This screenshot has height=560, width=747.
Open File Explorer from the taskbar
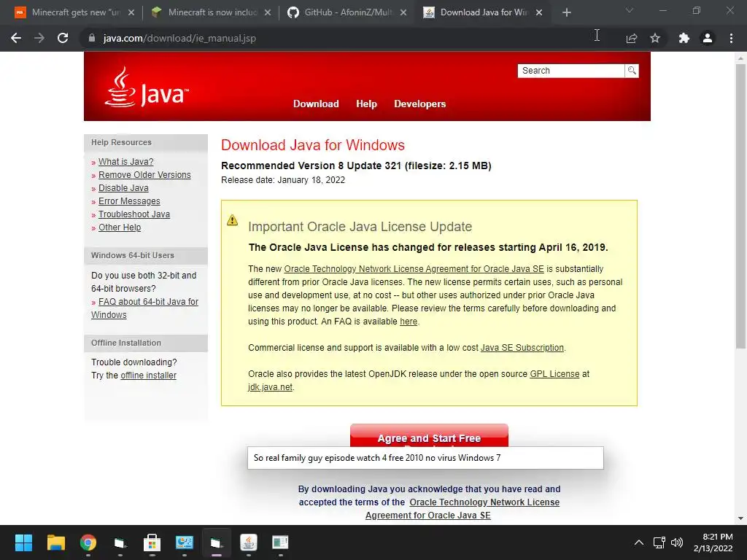55,542
